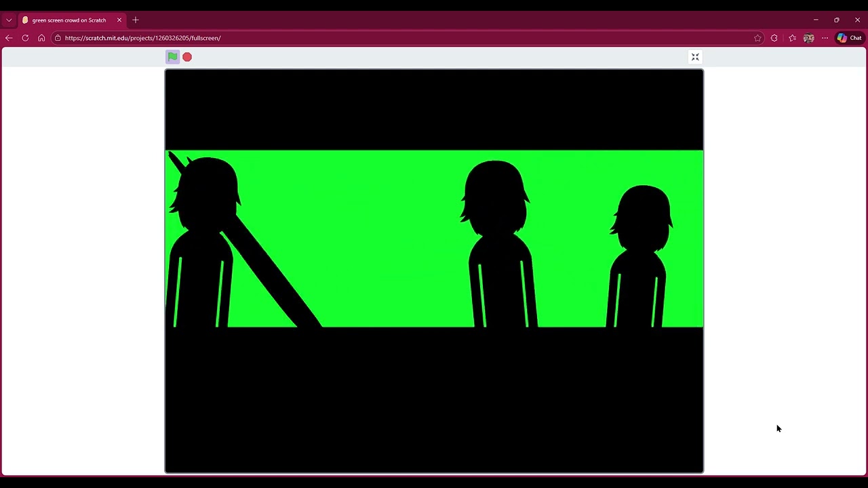
Task: Expand the tab actions dropdown
Action: click(x=9, y=20)
